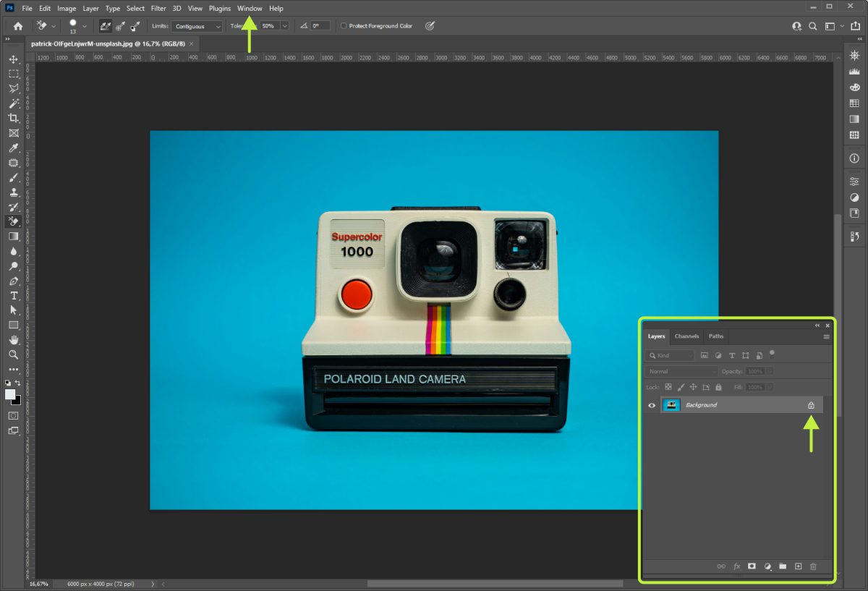Image resolution: width=868 pixels, height=591 pixels.
Task: Open the Filter menu
Action: click(x=158, y=9)
